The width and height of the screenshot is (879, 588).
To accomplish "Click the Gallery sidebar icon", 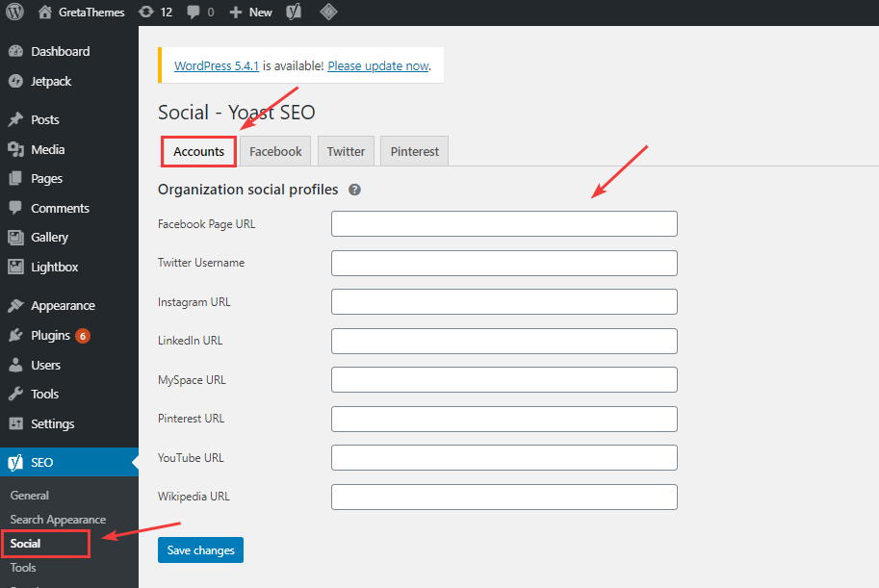I will pyautogui.click(x=15, y=238).
